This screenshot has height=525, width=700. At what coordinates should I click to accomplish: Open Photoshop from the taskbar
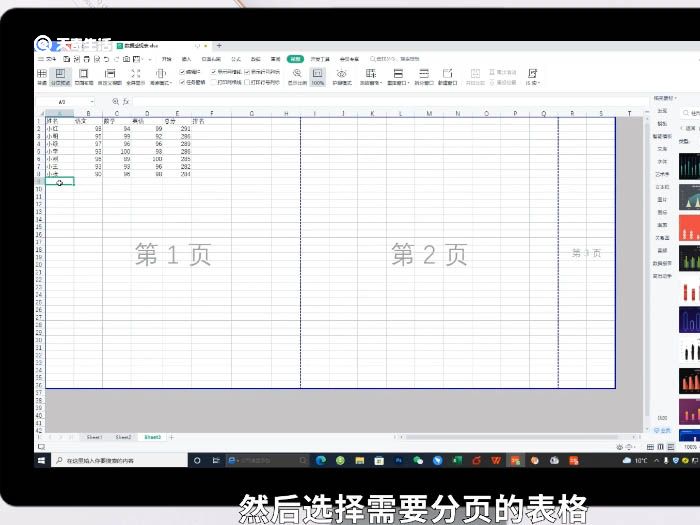pos(399,460)
